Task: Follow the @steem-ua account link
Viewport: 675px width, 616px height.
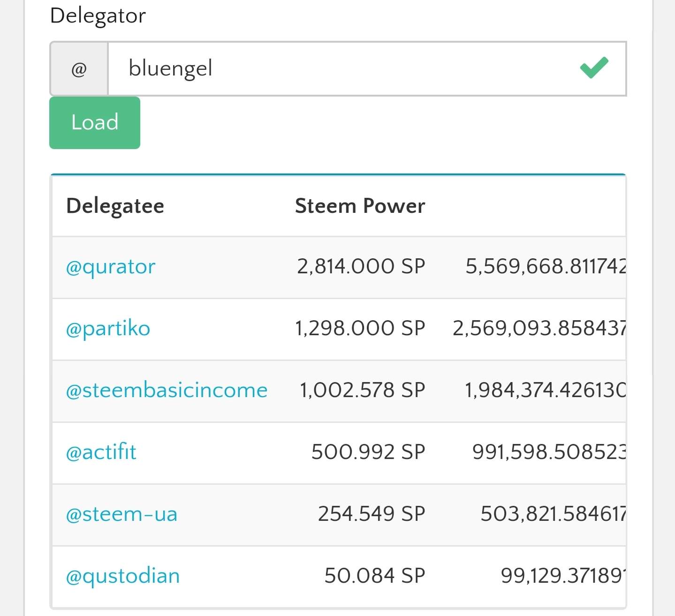Action: (x=121, y=514)
